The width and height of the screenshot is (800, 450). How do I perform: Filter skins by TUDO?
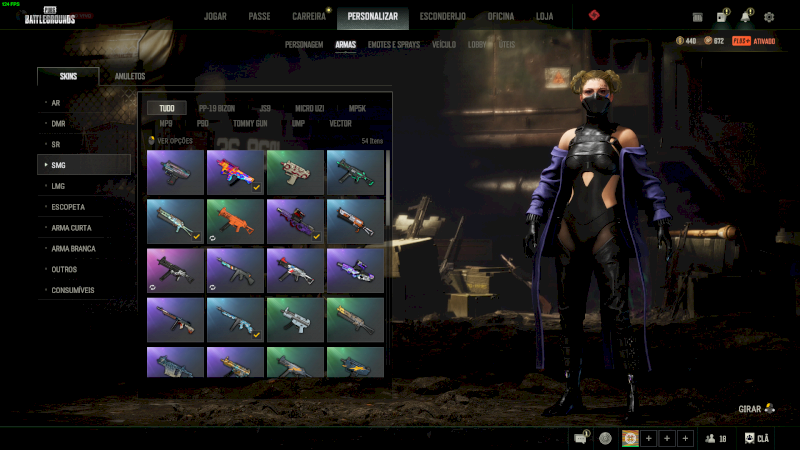point(167,108)
